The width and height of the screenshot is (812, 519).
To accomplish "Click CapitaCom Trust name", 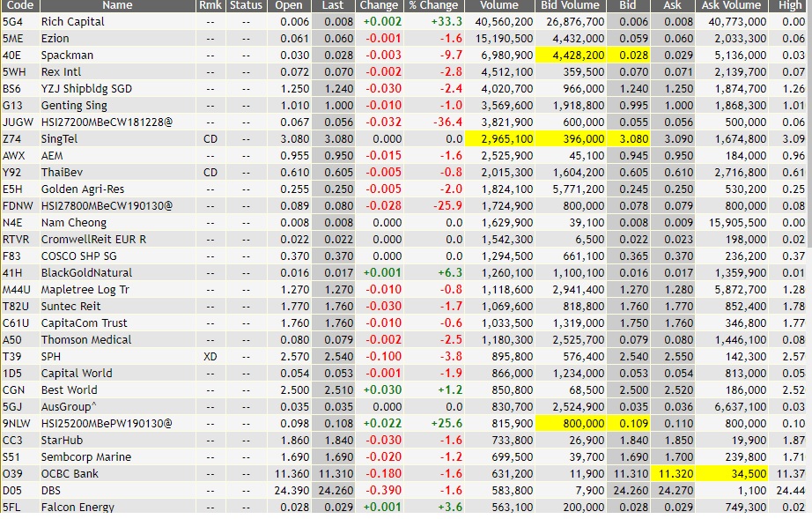I will pyautogui.click(x=84, y=323).
